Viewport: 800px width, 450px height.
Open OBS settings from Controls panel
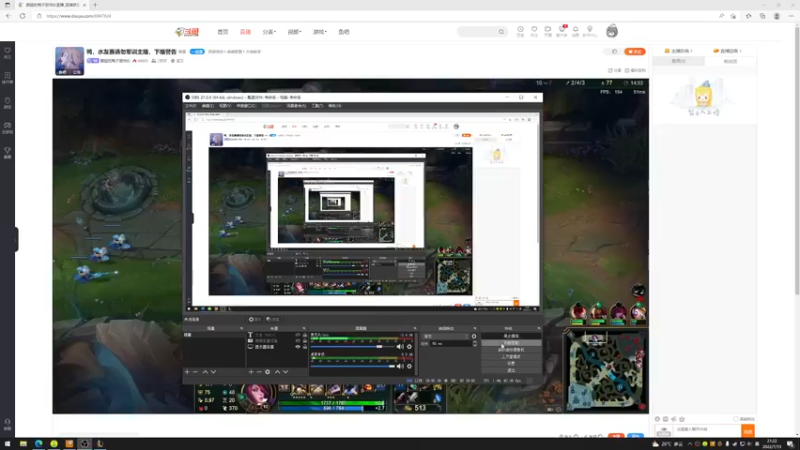coord(511,363)
